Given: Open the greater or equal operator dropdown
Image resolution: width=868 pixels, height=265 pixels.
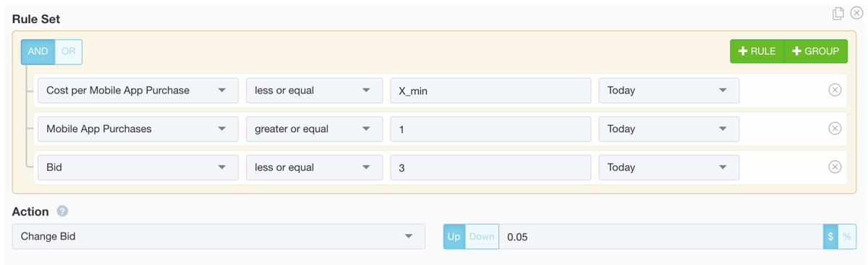Looking at the screenshot, I should 314,129.
